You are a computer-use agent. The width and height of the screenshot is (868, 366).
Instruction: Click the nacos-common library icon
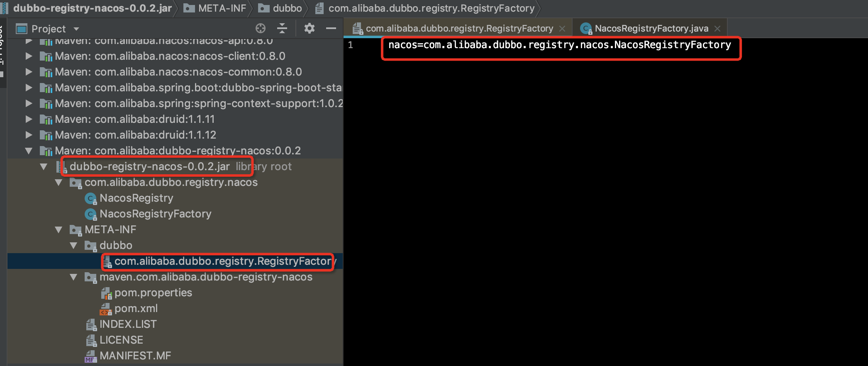46,72
